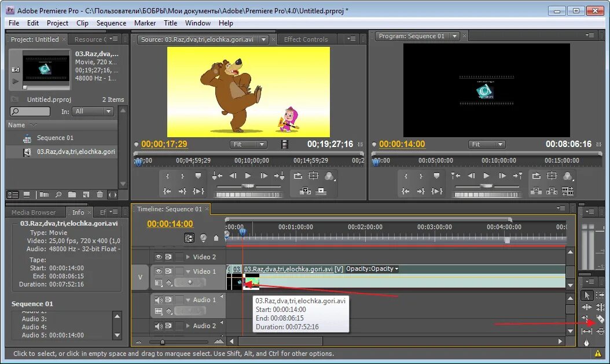Delete selected item with trash icon
Screen dimensions: 610x364
[x=100, y=194]
